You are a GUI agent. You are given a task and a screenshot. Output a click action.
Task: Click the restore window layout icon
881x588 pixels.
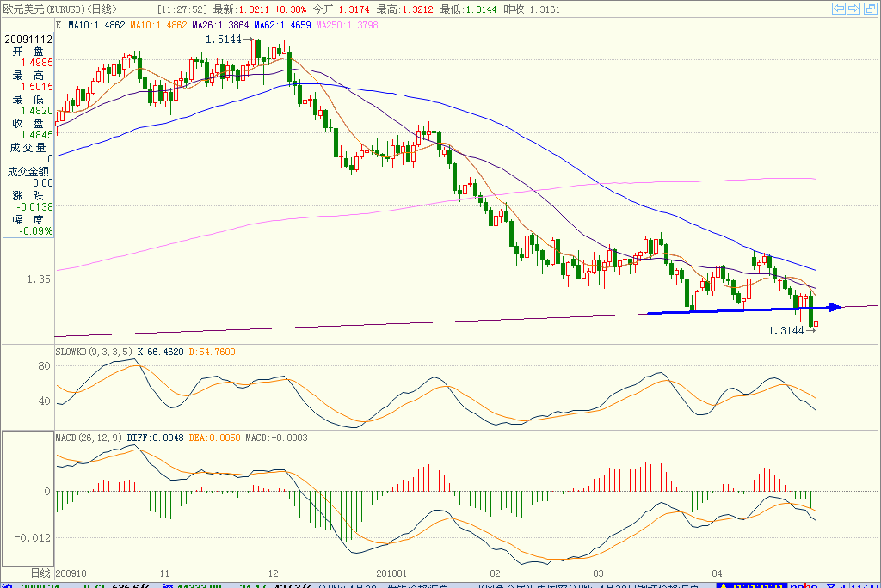(x=870, y=8)
